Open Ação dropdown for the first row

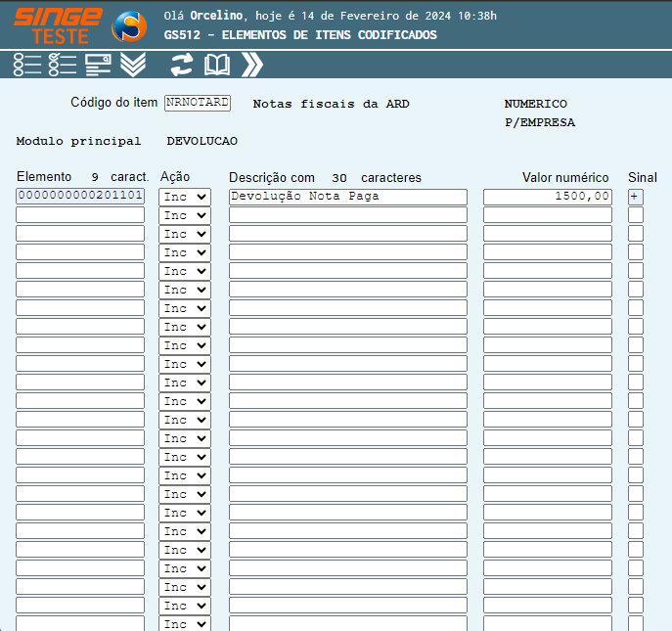pyautogui.click(x=185, y=197)
